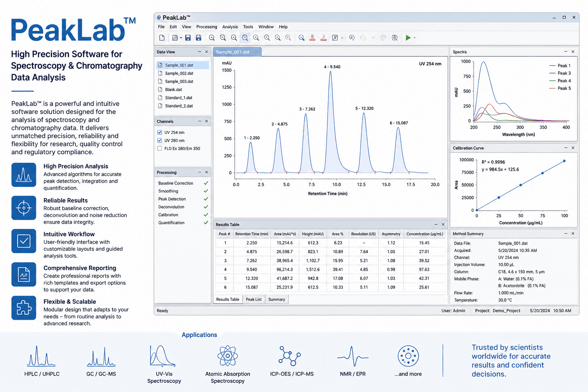Viewport: 588px width, 392px height.
Task: Toggle the Peak Detection checkmark
Action: [x=206, y=199]
